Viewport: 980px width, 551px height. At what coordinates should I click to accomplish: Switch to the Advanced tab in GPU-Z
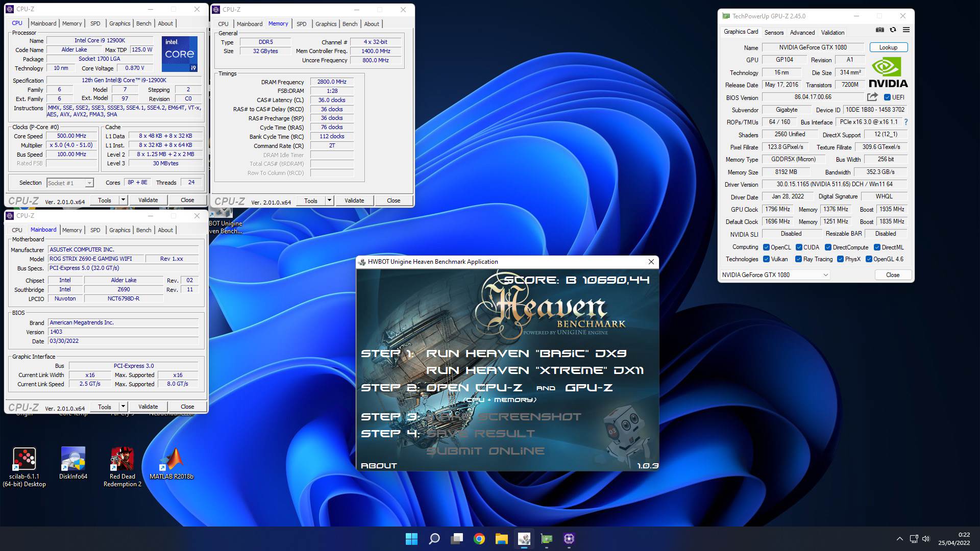click(802, 32)
